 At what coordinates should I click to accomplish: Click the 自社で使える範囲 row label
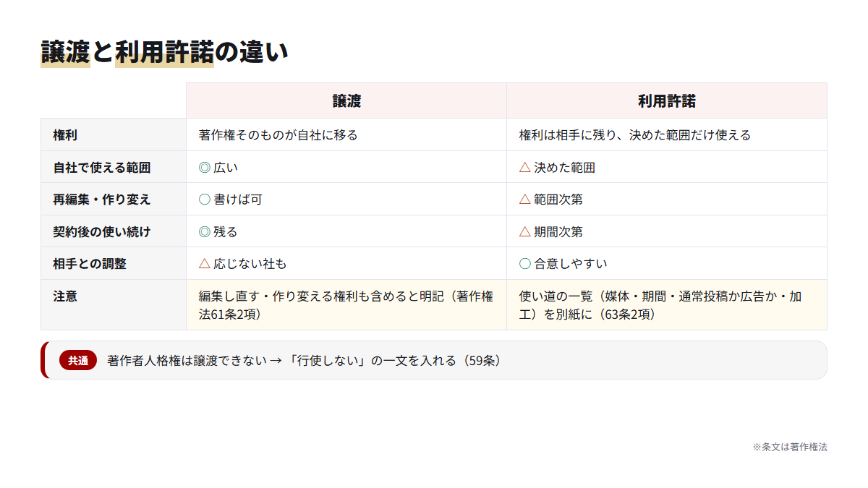pyautogui.click(x=114, y=167)
